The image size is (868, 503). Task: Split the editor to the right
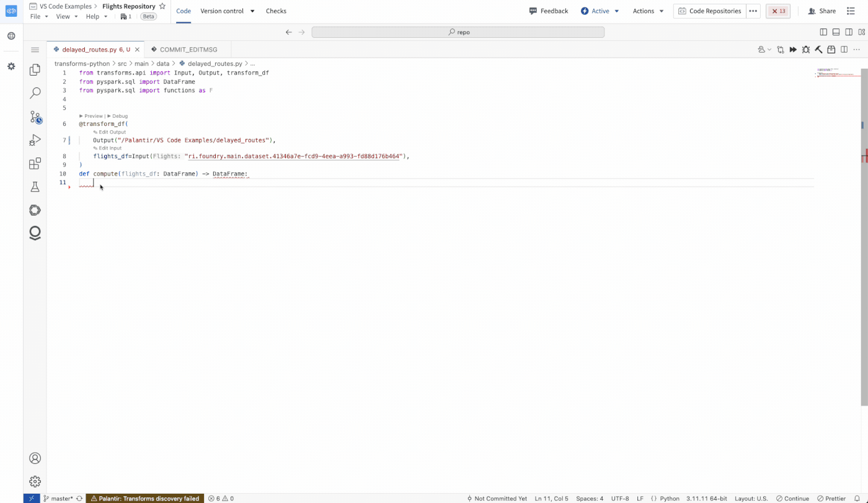pos(844,50)
